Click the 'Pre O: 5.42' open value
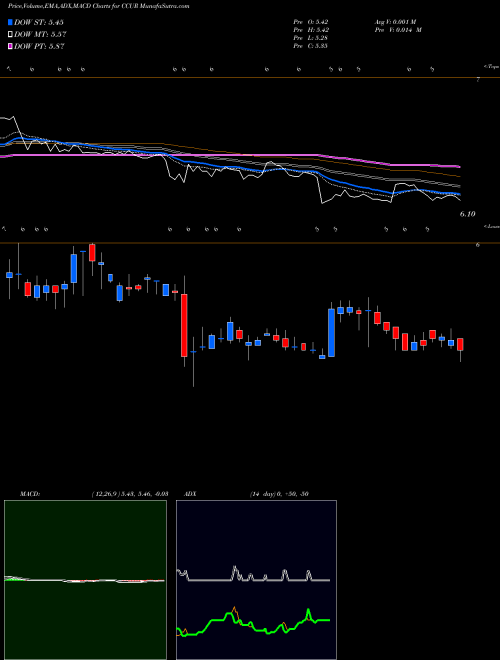This screenshot has height=660, width=500. point(311,22)
